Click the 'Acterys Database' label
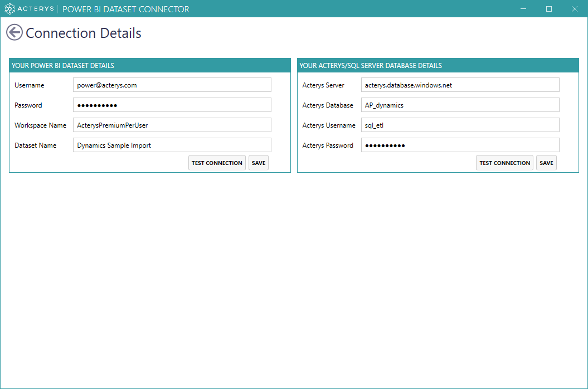 (x=328, y=105)
